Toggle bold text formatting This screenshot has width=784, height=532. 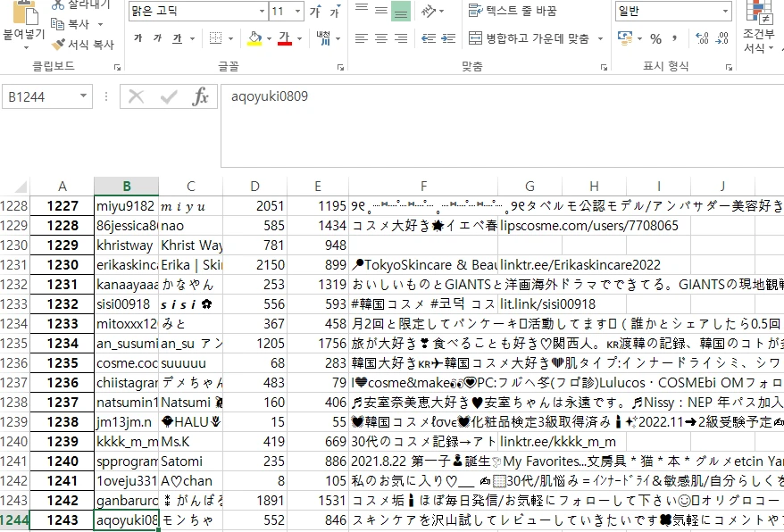138,38
